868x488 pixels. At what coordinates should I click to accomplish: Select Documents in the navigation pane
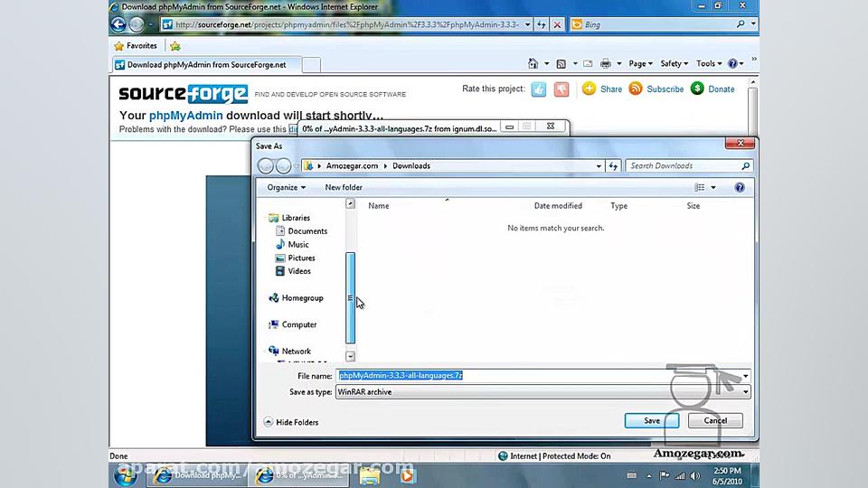tap(301, 231)
